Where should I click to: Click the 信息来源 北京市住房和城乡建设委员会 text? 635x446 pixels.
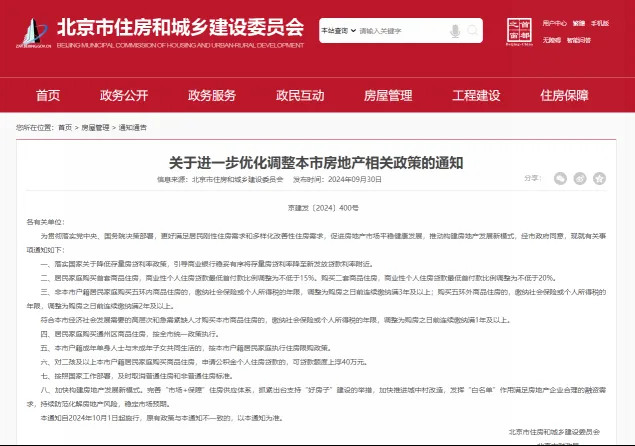pyautogui.click(x=220, y=179)
